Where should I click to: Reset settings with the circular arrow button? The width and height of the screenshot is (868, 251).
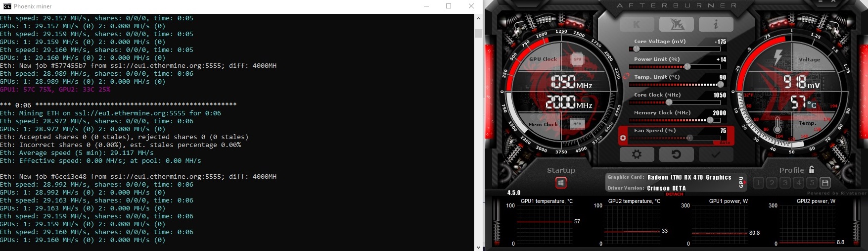coord(676,154)
